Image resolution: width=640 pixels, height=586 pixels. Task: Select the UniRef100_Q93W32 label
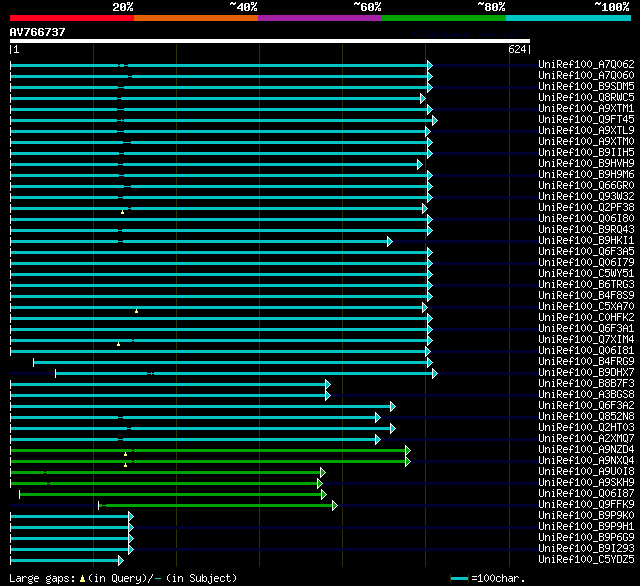[x=586, y=197]
